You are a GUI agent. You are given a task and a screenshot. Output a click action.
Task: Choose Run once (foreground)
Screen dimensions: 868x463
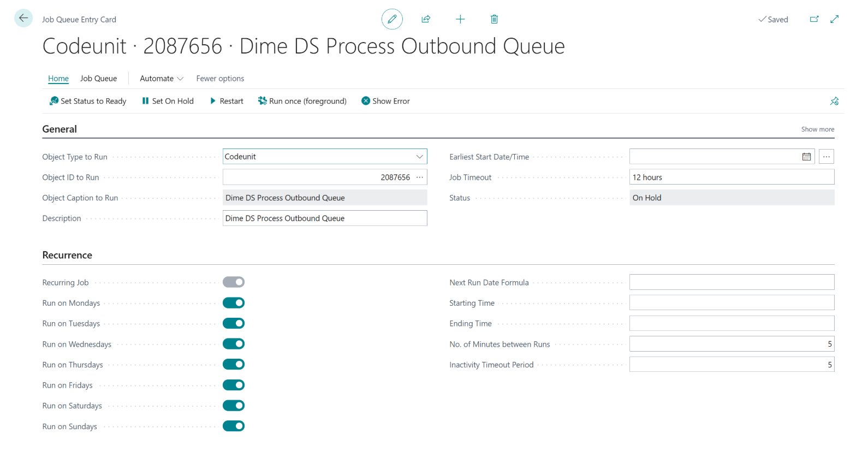(x=302, y=101)
